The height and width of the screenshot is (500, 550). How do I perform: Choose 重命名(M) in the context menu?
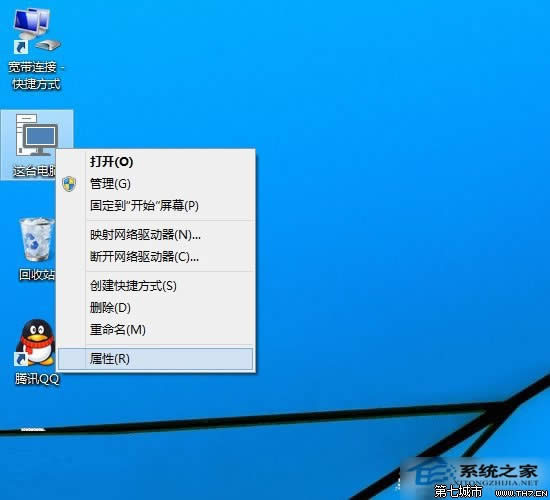point(155,329)
